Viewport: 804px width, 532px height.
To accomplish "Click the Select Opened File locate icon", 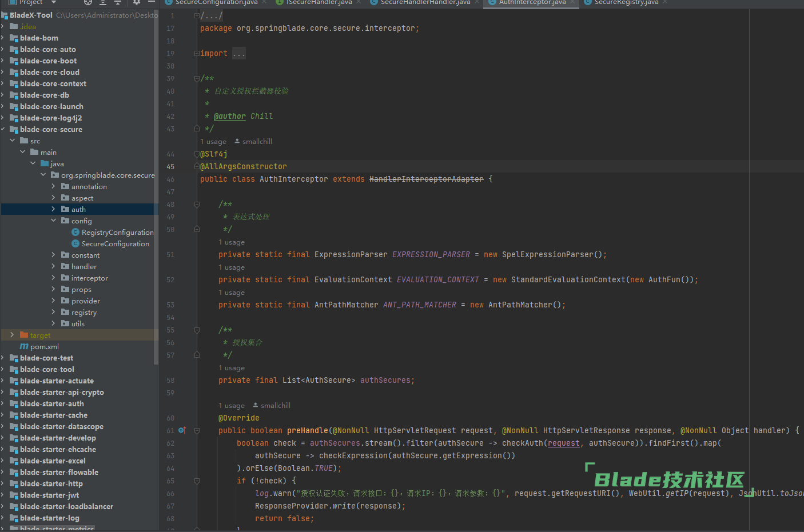I will (x=88, y=2).
